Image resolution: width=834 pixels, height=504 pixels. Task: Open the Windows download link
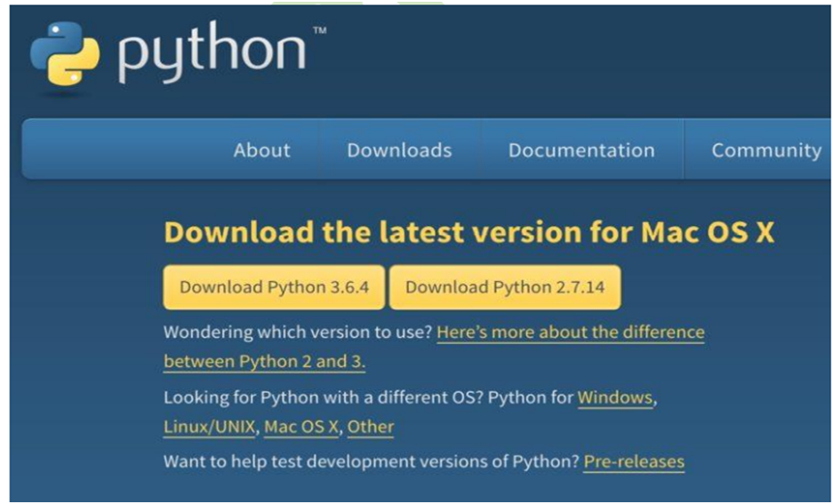click(x=615, y=397)
